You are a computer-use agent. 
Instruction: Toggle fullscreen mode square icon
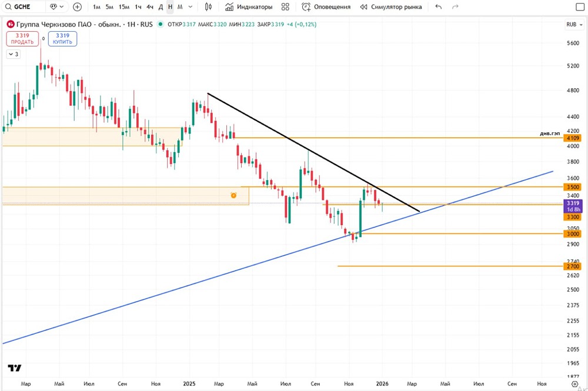(x=580, y=7)
